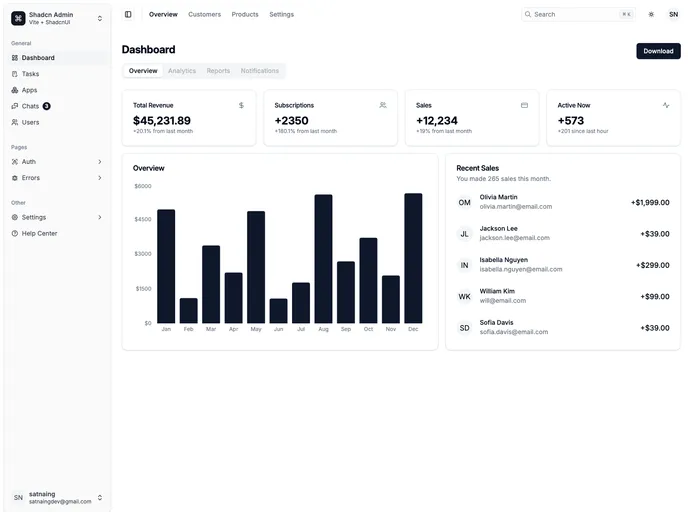This screenshot has height=512, width=688.
Task: Click the activity icon on Active Now
Action: [x=666, y=105]
